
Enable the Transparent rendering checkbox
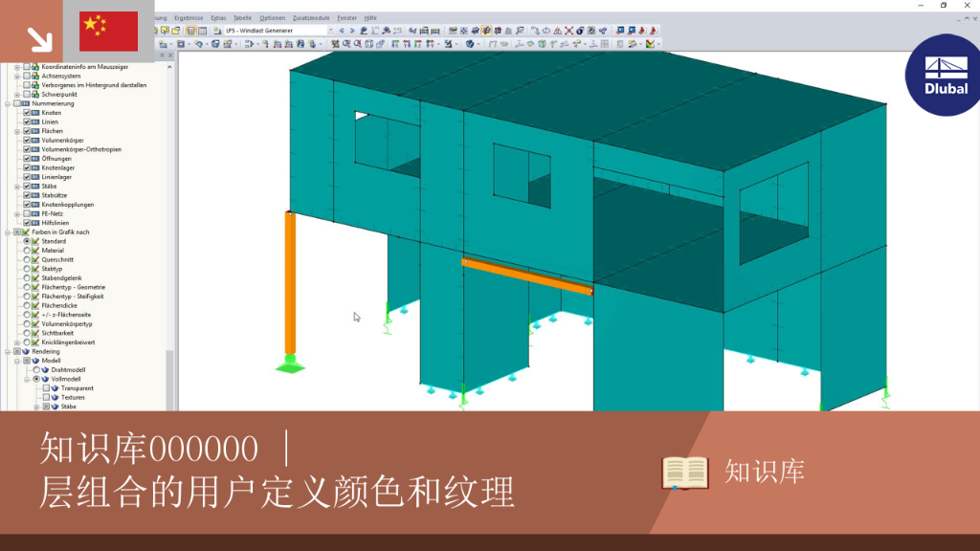pyautogui.click(x=46, y=388)
